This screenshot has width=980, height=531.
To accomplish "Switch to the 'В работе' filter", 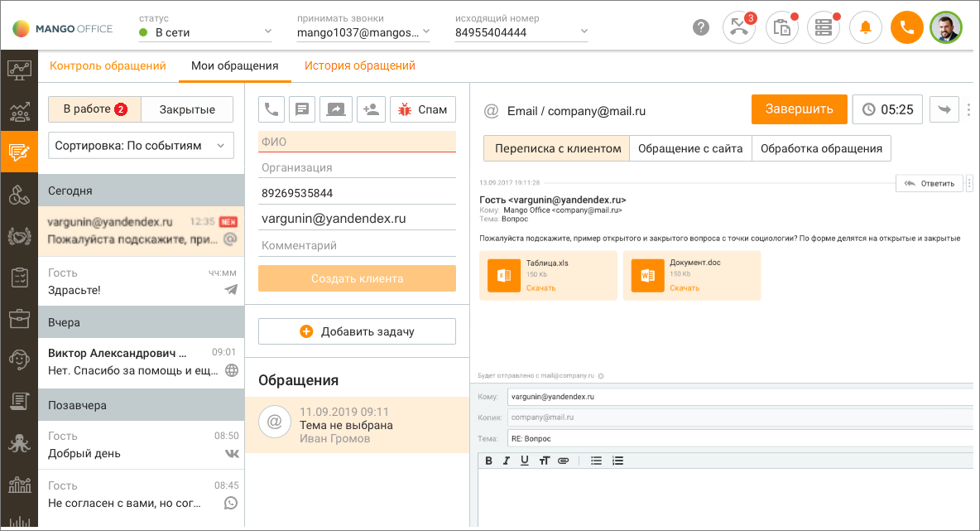I will point(95,109).
